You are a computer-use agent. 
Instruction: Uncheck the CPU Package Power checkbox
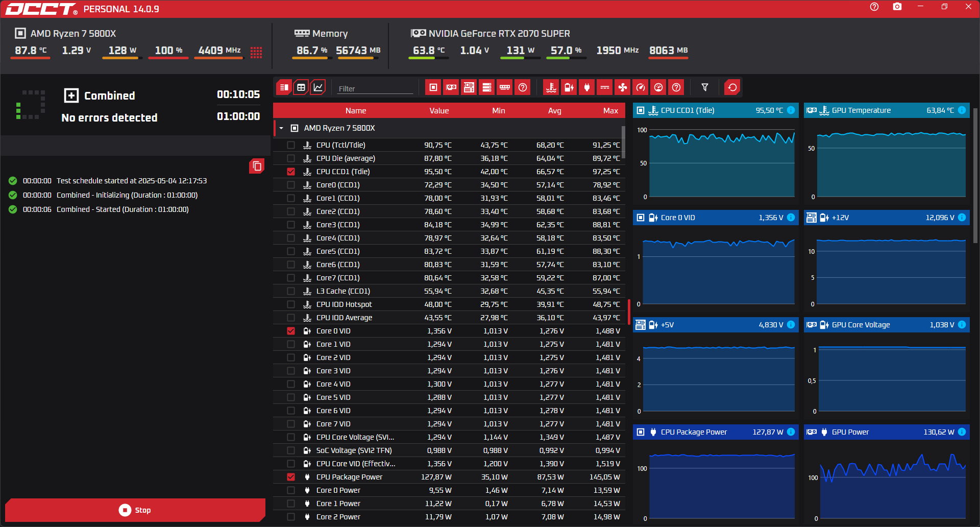pos(291,477)
